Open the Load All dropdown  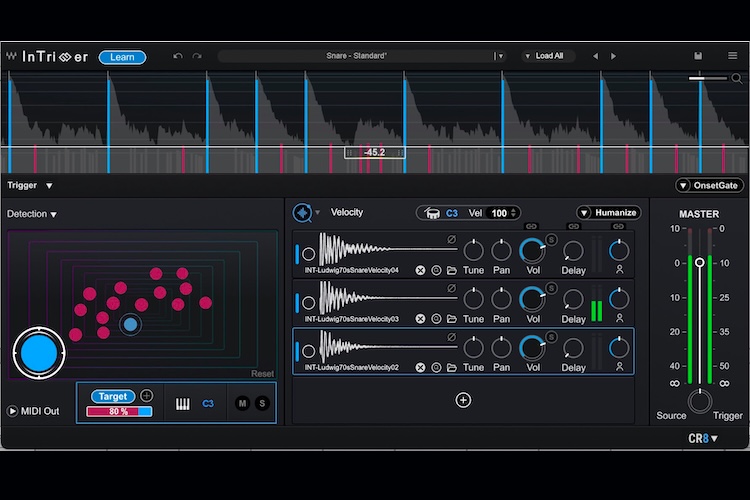point(549,56)
